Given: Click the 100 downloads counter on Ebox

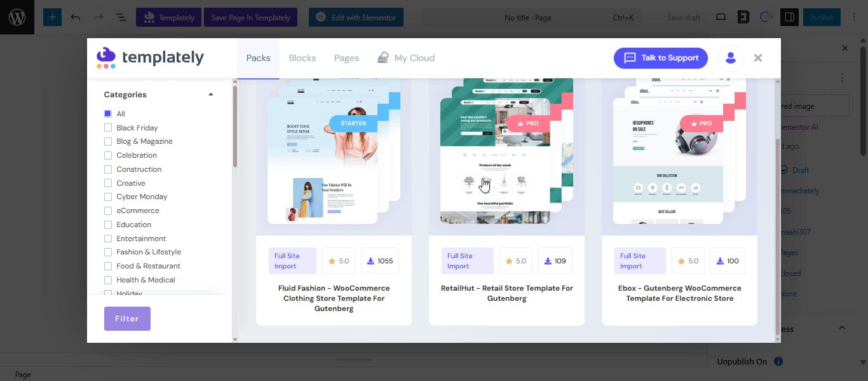Looking at the screenshot, I should [x=728, y=261].
